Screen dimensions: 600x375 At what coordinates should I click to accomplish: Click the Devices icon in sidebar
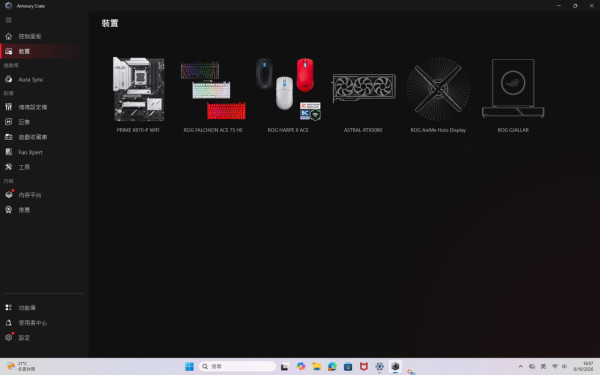click(8, 51)
